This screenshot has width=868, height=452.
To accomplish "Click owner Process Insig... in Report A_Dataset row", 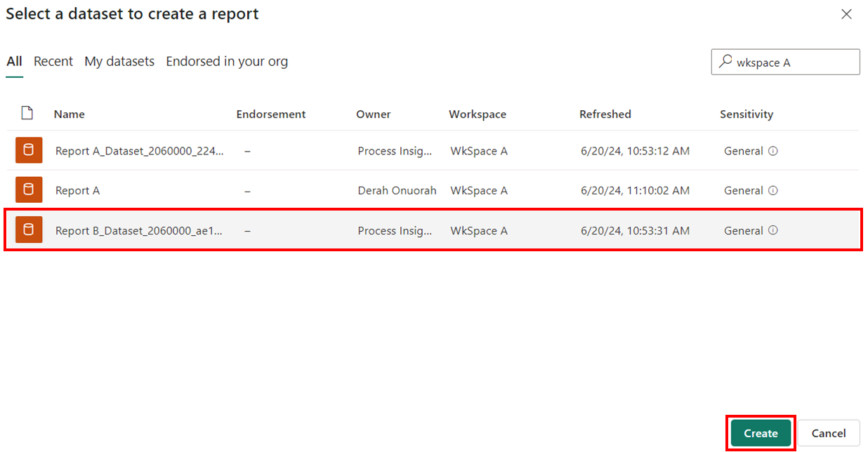I will coord(395,151).
